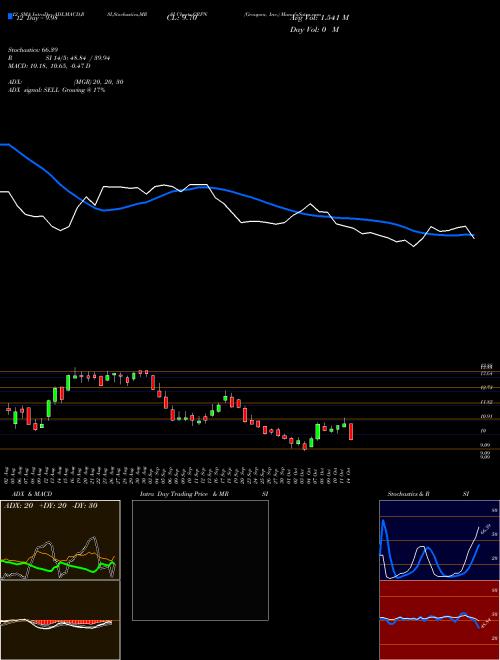Click the tall green candle at 16 Aug
This screenshot has width=500, height=660.
tap(68, 383)
